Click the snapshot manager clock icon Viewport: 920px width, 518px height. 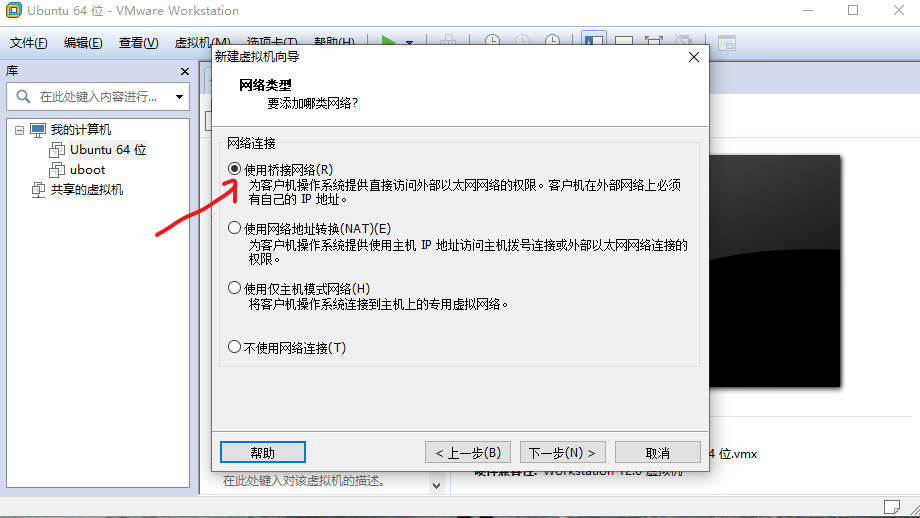pos(552,41)
